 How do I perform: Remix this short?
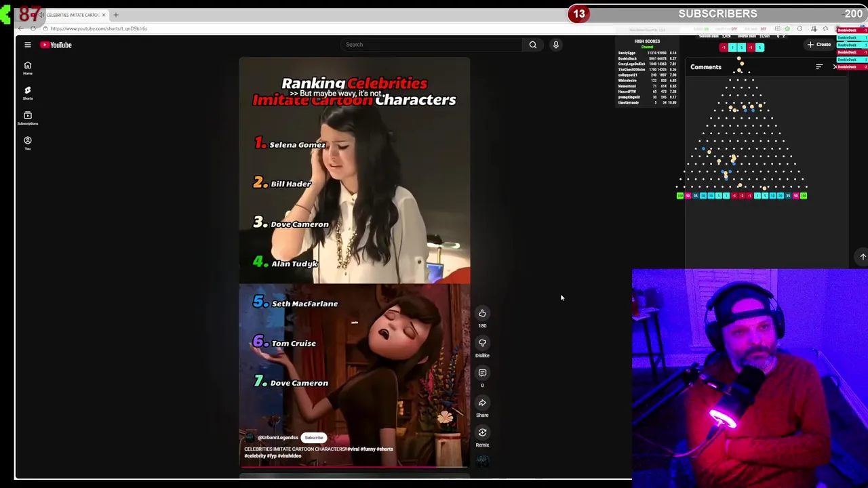[x=482, y=432]
